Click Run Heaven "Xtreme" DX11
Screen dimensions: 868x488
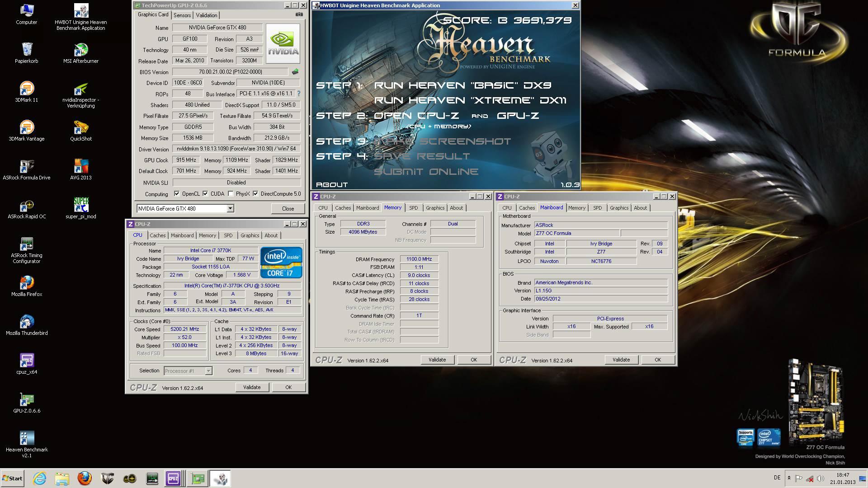470,100
